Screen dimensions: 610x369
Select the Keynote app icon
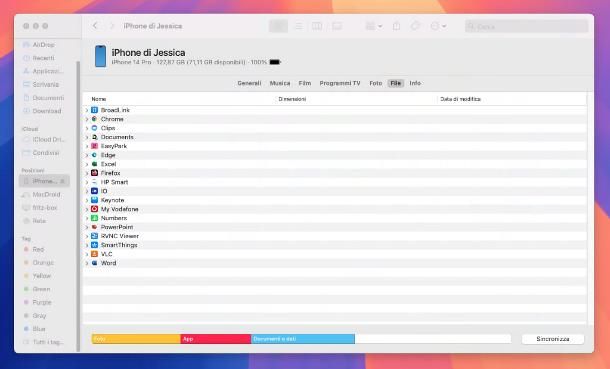point(95,200)
